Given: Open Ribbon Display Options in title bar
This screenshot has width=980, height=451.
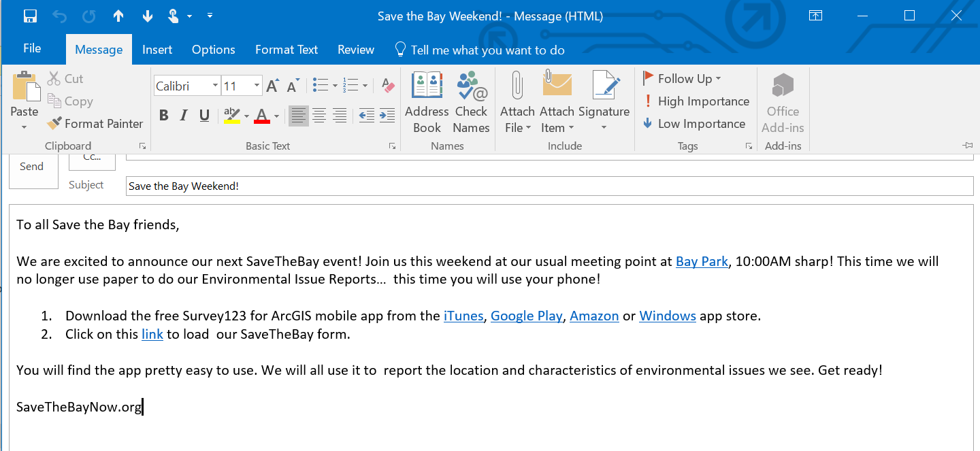Looking at the screenshot, I should (x=815, y=16).
